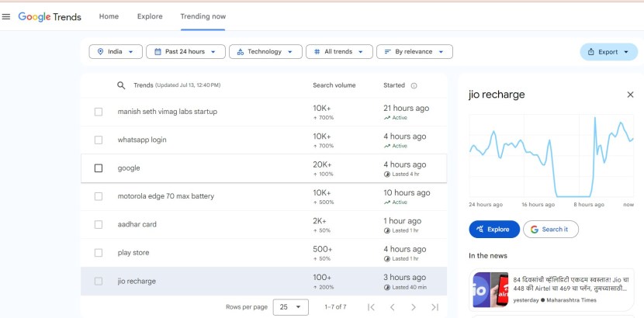The image size is (644, 318).
Task: Click the hashtag icon in All trends filter
Action: [317, 52]
